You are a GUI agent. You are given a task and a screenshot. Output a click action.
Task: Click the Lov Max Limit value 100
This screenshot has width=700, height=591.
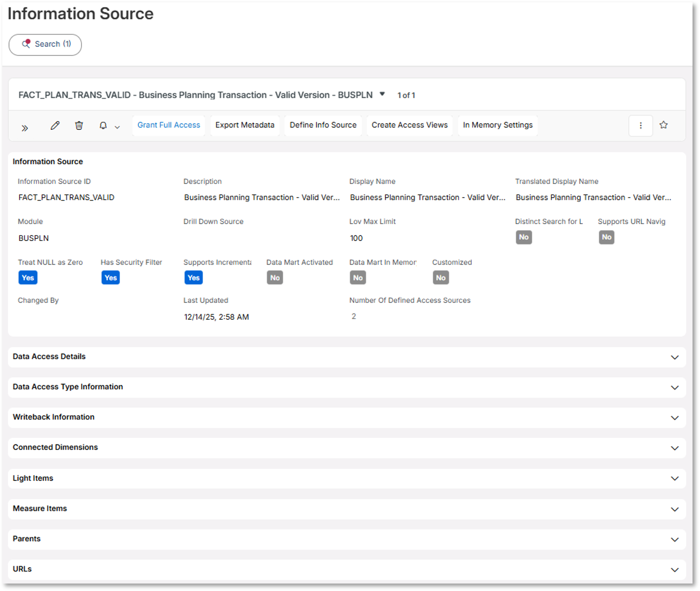click(356, 238)
